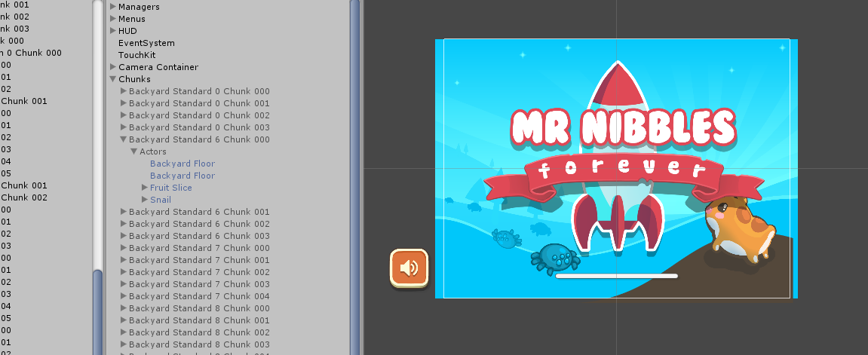Select the blue spider sprite in scene
The height and width of the screenshot is (355, 868).
[557, 258]
